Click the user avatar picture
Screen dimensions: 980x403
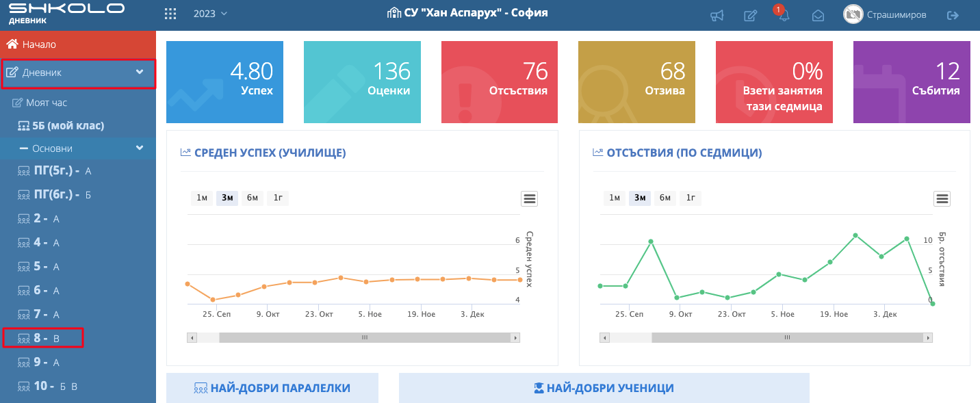pos(853,14)
